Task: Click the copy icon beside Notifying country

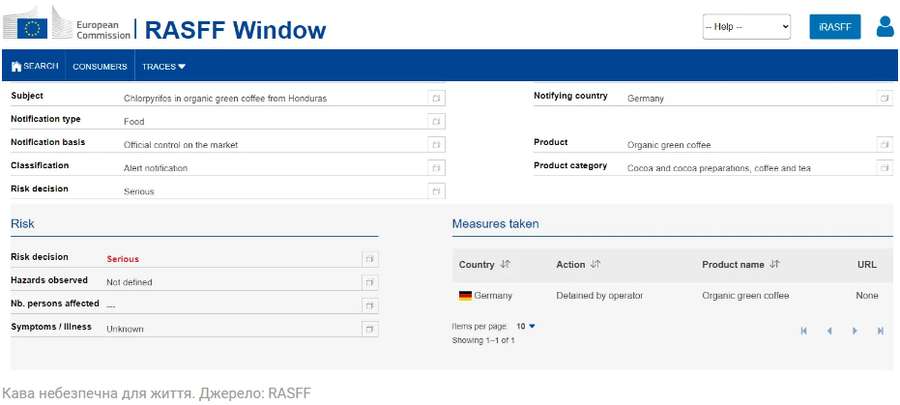Action: click(884, 98)
